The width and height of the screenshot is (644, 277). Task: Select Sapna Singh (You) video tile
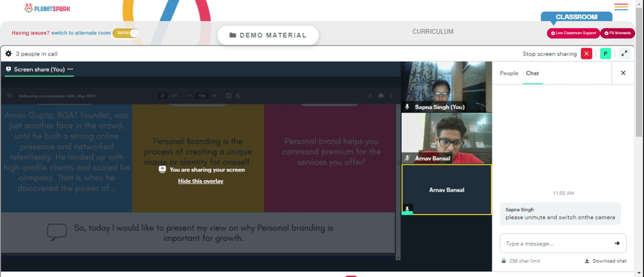click(446, 87)
